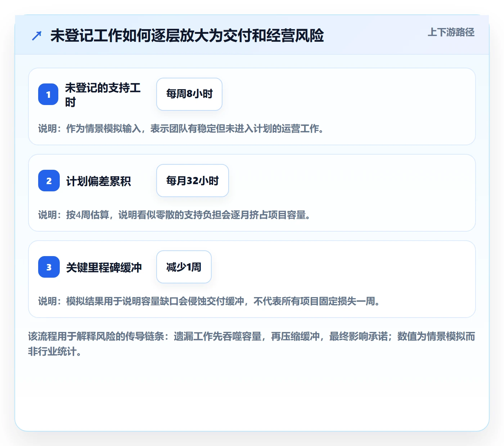
Task: Click the 未登记的支持工时 step heading
Action: point(103,95)
